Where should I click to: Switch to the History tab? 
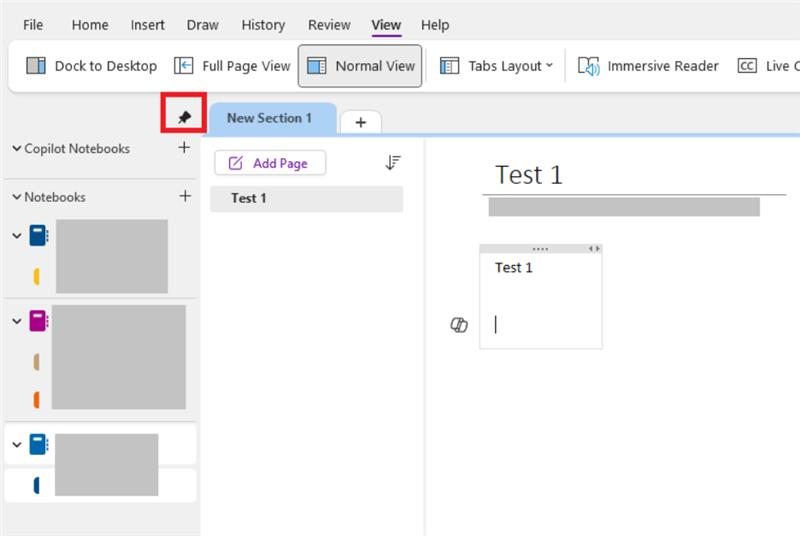[x=263, y=24]
